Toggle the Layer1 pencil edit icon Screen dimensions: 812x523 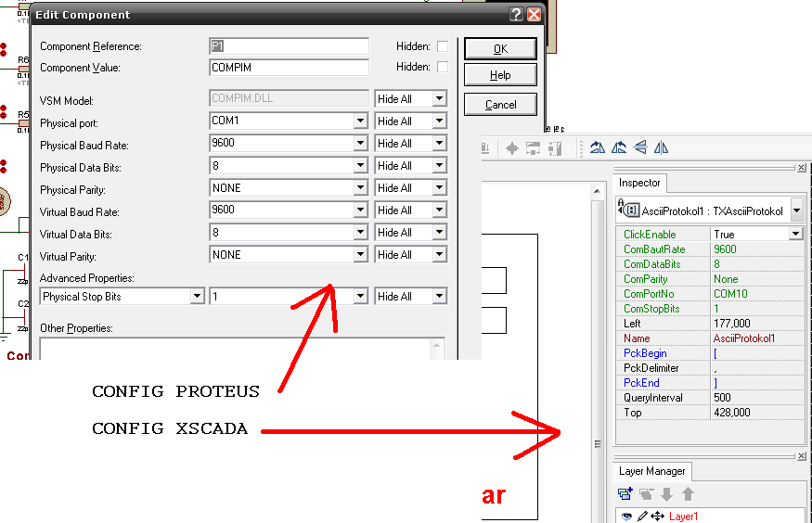(642, 517)
